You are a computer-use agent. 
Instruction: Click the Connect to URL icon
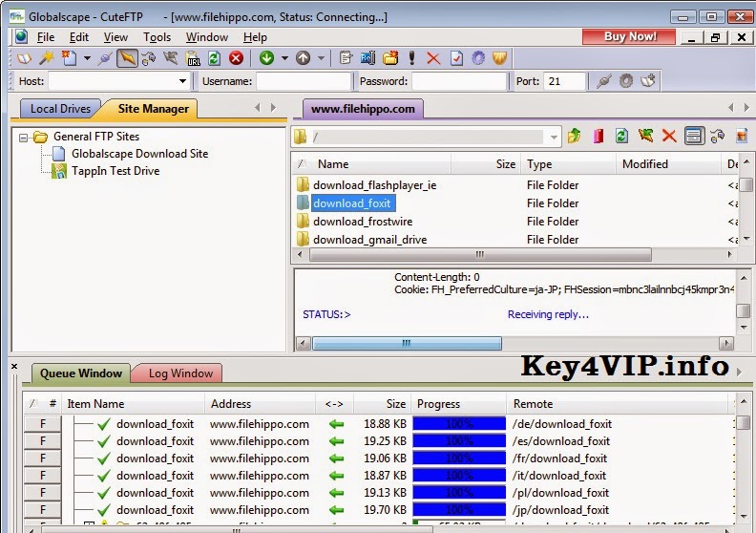[x=194, y=58]
